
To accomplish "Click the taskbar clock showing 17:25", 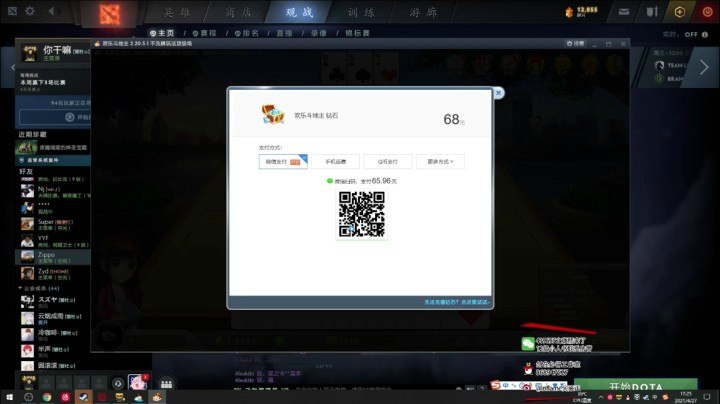I will coord(685,397).
